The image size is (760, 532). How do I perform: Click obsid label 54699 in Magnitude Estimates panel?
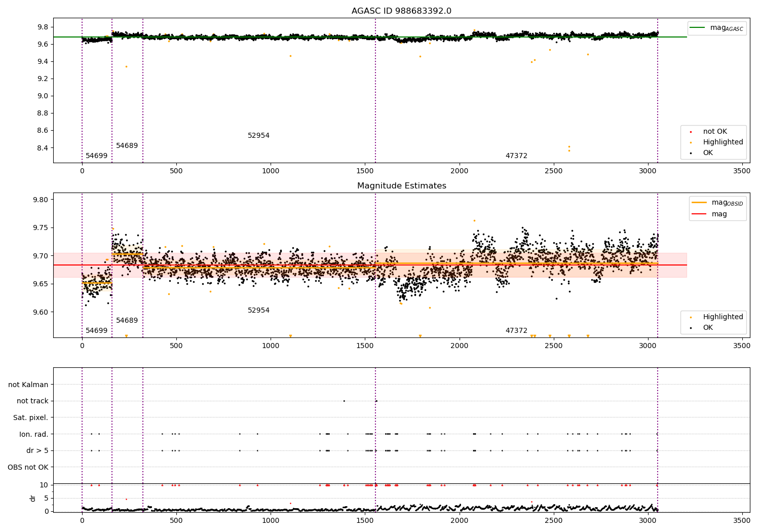(x=96, y=331)
